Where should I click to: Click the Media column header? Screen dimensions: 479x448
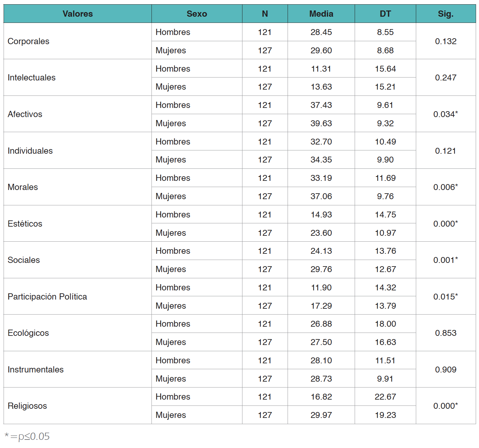(x=321, y=14)
